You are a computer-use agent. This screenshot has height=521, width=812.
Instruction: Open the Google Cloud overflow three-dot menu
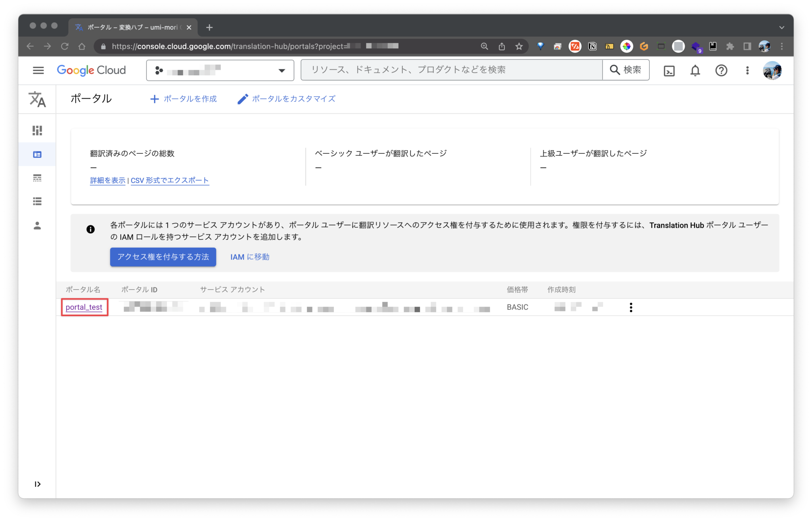[x=747, y=70]
